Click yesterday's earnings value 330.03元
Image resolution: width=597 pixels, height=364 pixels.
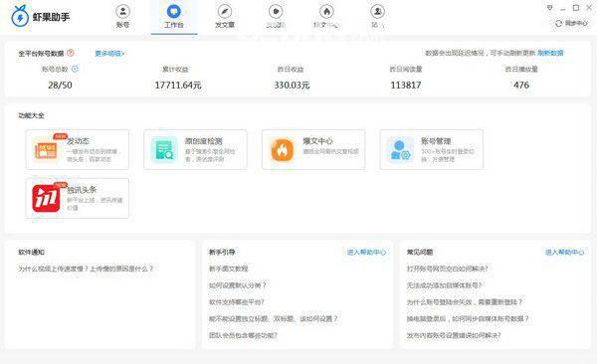(292, 85)
